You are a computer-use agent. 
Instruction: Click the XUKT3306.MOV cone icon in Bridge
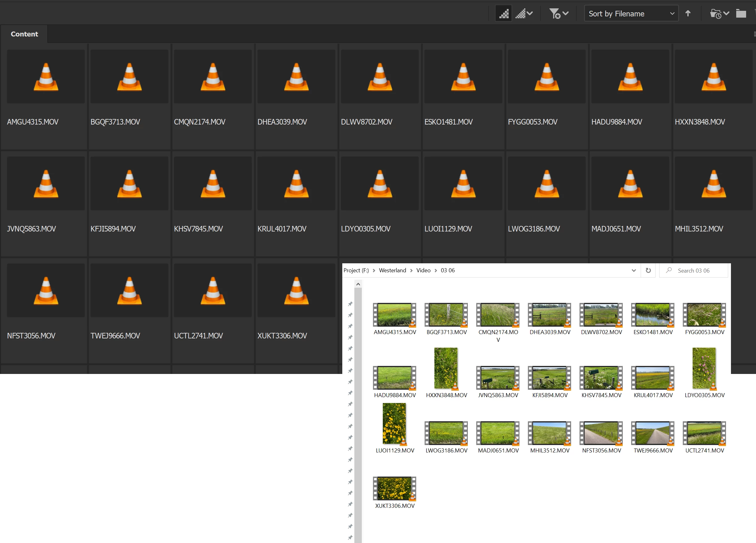pos(296,291)
